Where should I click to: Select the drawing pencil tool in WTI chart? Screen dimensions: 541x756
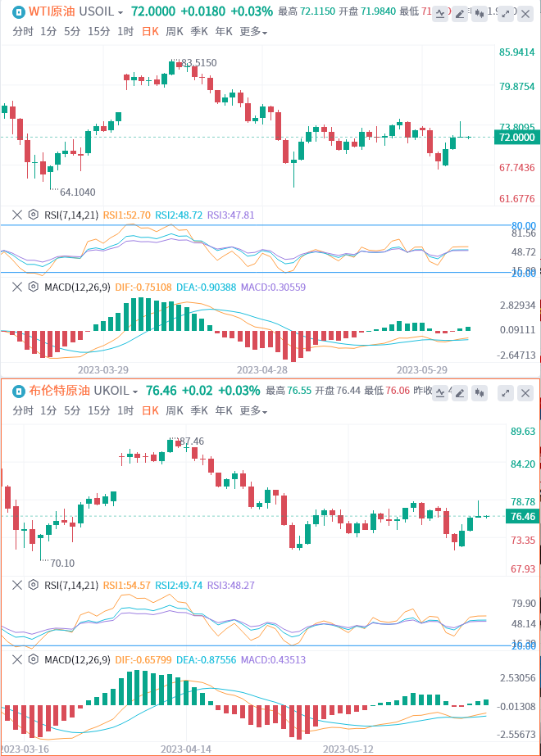point(460,14)
